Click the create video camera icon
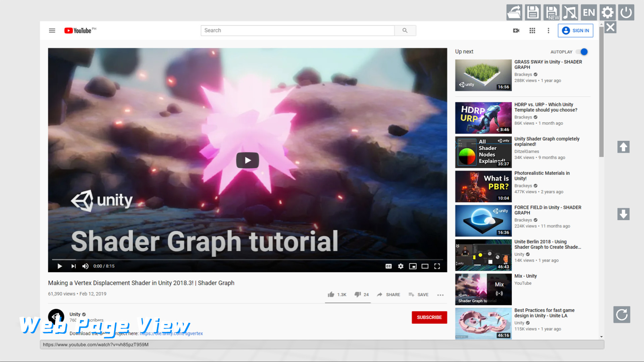This screenshot has width=644, height=362. (516, 31)
